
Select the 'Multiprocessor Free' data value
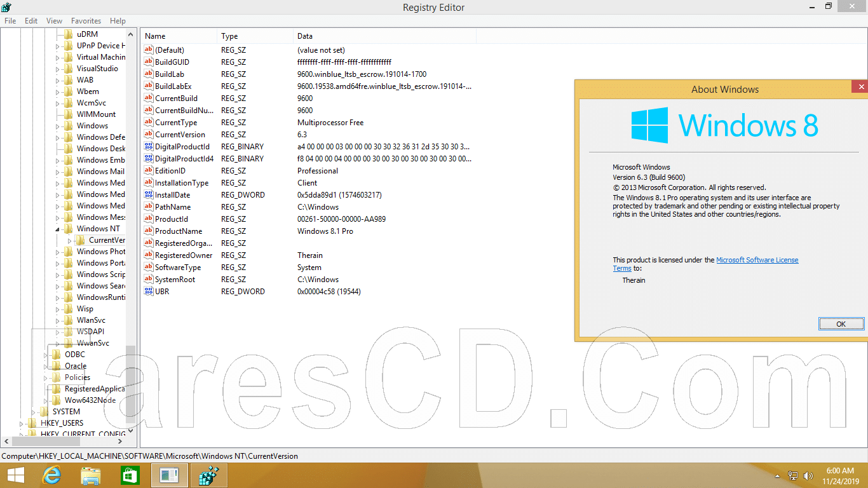click(x=330, y=123)
